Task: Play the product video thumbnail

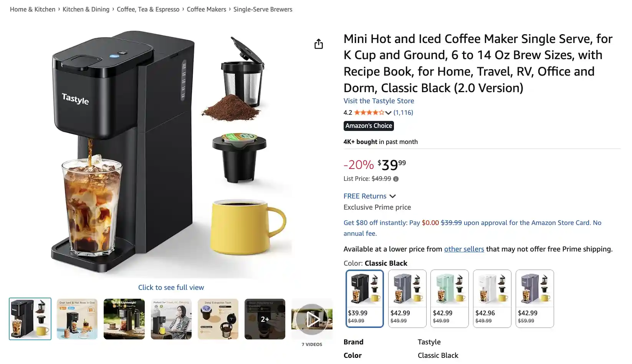Action: (x=312, y=319)
